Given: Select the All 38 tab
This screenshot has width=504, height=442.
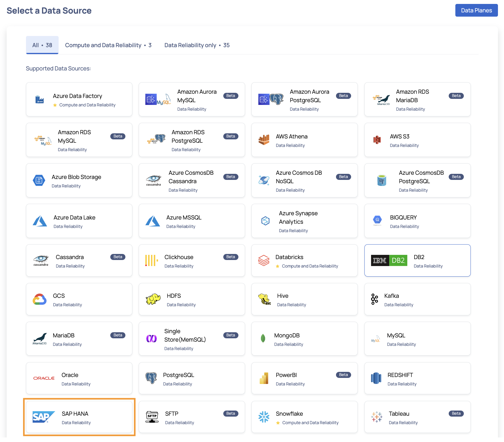Looking at the screenshot, I should click(x=42, y=45).
